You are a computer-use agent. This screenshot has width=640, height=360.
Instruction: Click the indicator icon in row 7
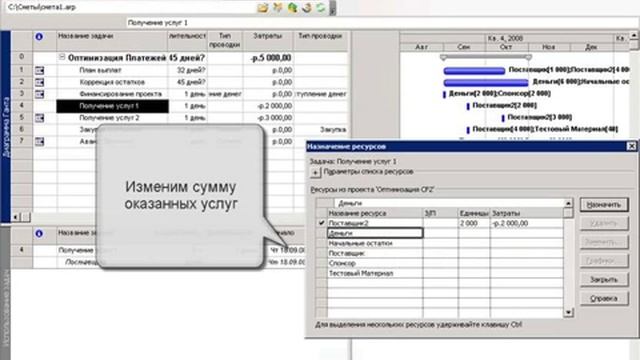pos(39,142)
